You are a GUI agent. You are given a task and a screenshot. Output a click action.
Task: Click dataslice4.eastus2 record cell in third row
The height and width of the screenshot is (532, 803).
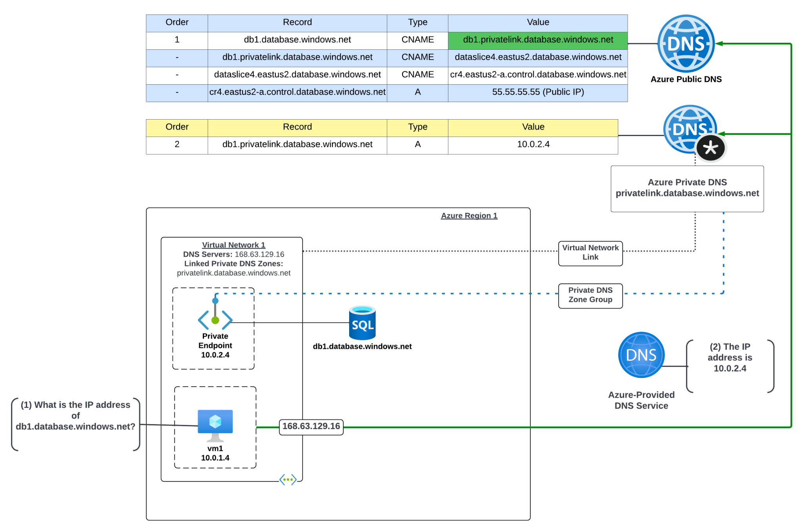pos(297,75)
